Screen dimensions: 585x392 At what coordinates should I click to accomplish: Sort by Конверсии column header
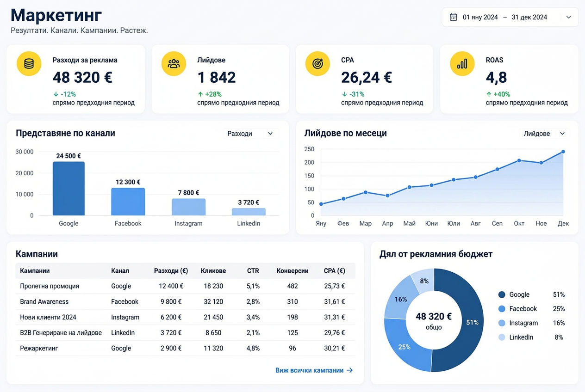(292, 271)
